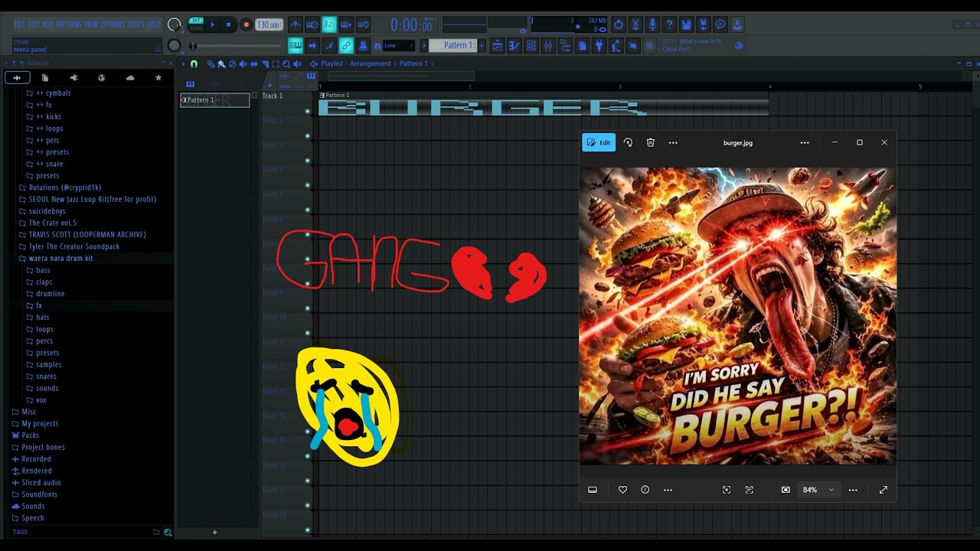
Task: Open the undo history icon
Action: [619, 24]
